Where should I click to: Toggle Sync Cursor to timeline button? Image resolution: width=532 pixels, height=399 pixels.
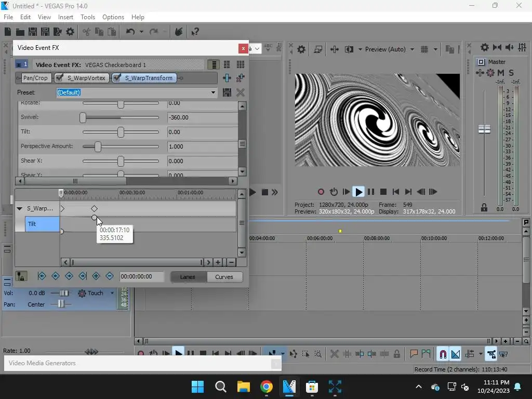click(x=21, y=276)
